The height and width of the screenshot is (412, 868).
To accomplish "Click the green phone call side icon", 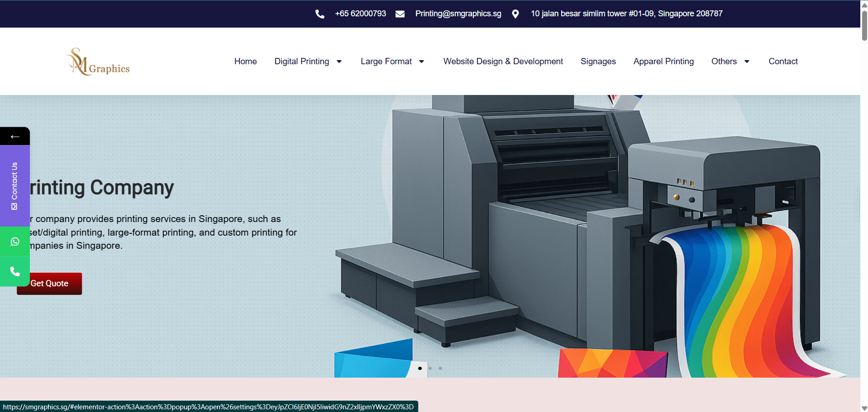I will [15, 271].
